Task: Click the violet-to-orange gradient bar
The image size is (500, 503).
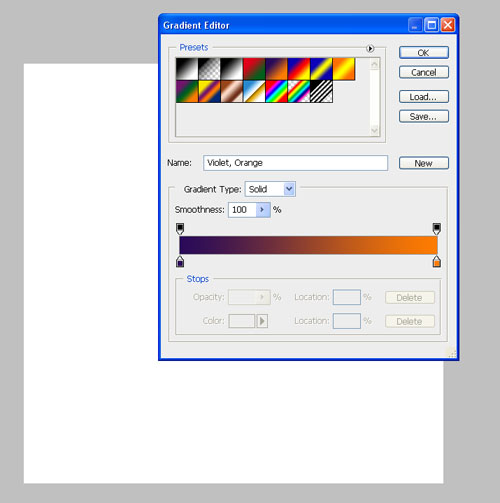Action: pyautogui.click(x=308, y=245)
